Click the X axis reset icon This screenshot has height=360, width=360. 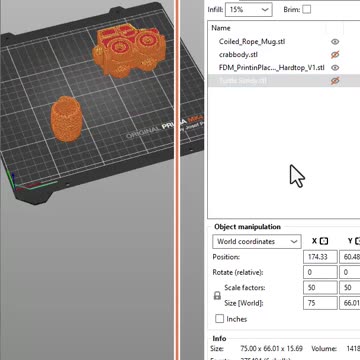(324, 241)
